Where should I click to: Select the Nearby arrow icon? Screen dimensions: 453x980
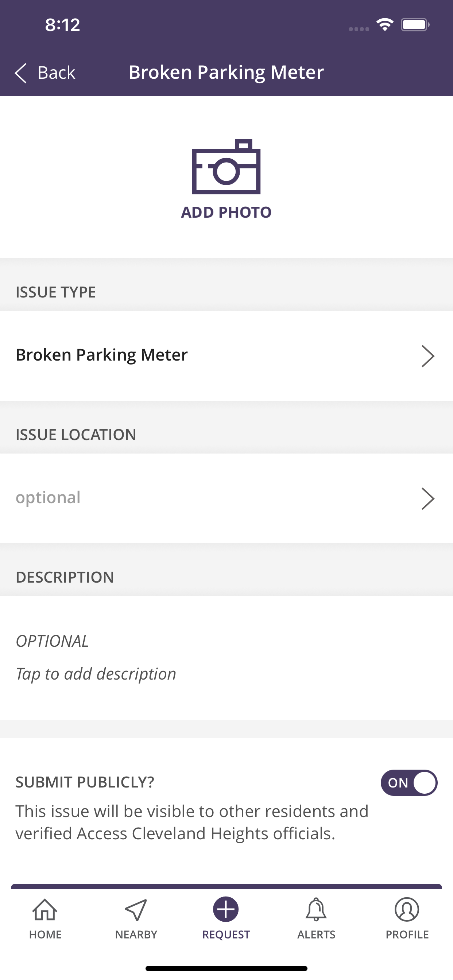(136, 910)
